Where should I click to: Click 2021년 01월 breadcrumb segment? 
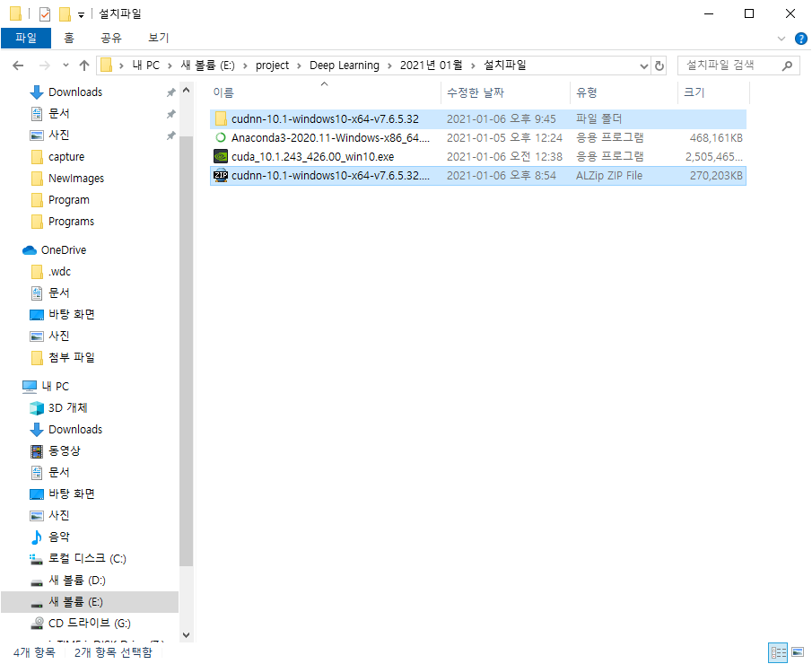431,66
